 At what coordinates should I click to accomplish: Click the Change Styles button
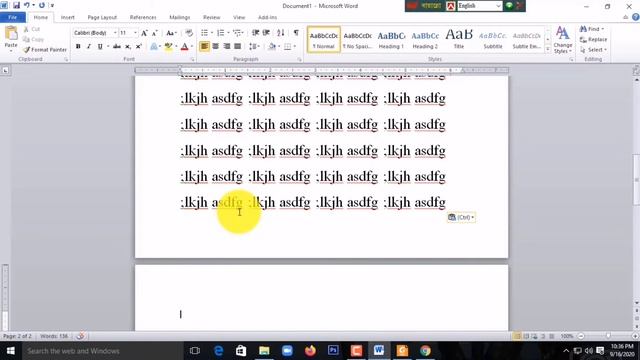(562, 40)
